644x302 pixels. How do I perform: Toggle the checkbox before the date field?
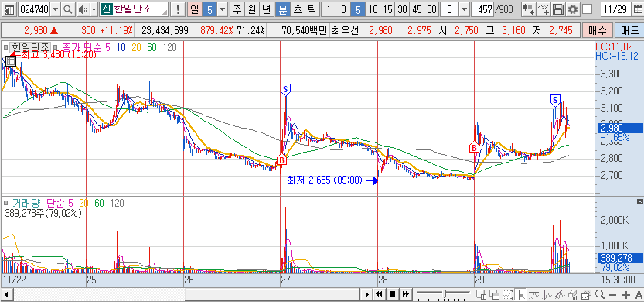click(587, 9)
